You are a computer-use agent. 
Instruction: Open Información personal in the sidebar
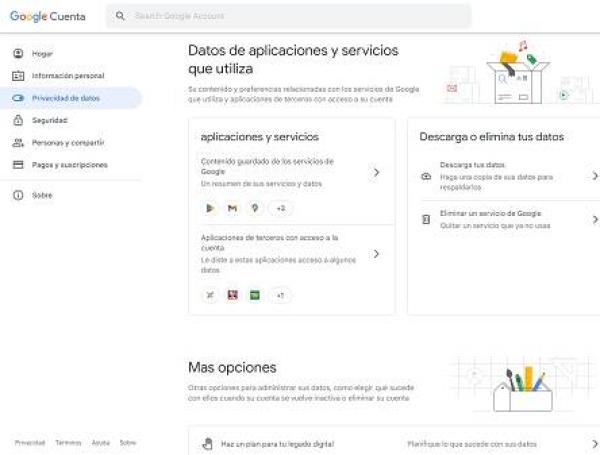pyautogui.click(x=71, y=76)
